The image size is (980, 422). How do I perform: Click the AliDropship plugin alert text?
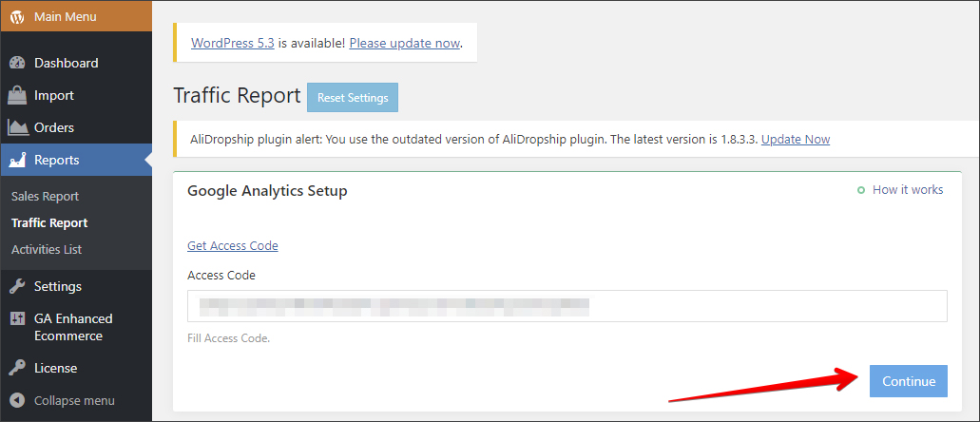pos(474,140)
